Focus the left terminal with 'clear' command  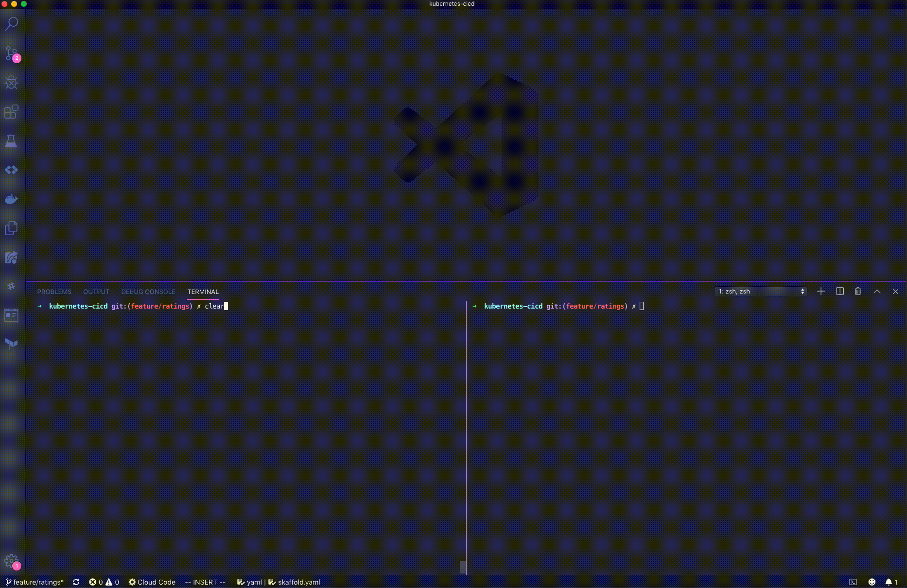(x=245, y=437)
